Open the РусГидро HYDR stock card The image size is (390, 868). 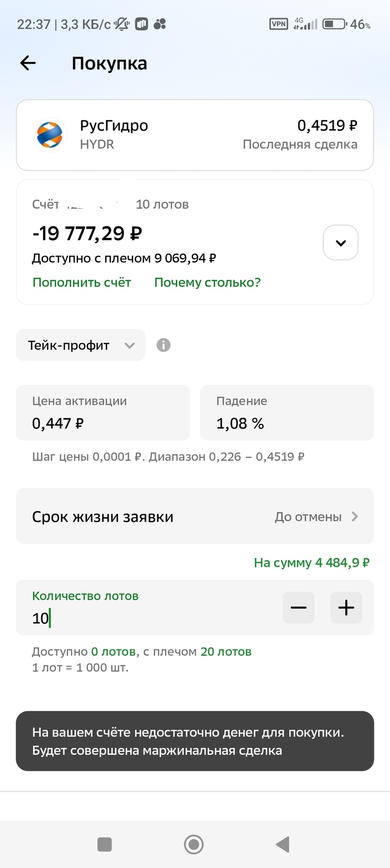(x=194, y=135)
